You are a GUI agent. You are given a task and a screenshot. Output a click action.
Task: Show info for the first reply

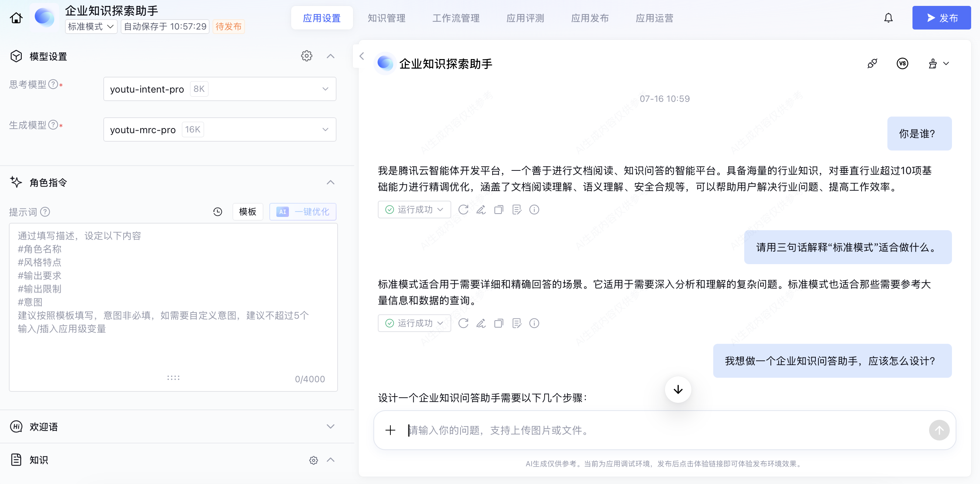click(534, 210)
